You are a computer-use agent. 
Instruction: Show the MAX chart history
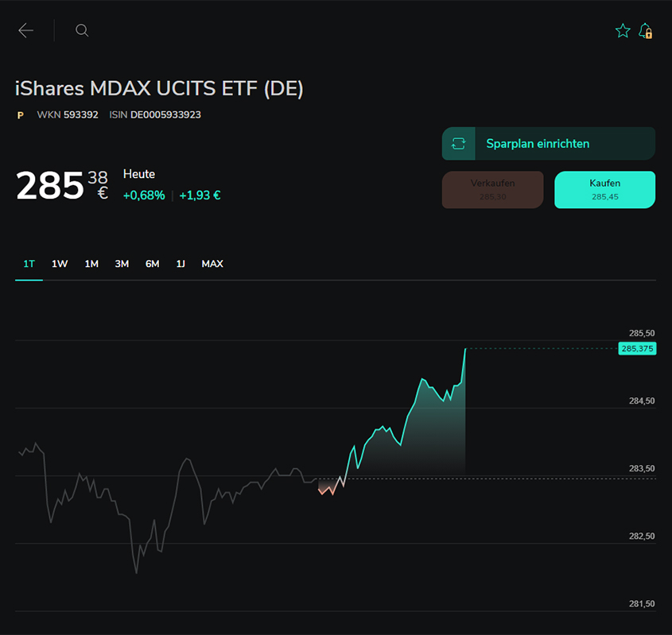(x=212, y=264)
